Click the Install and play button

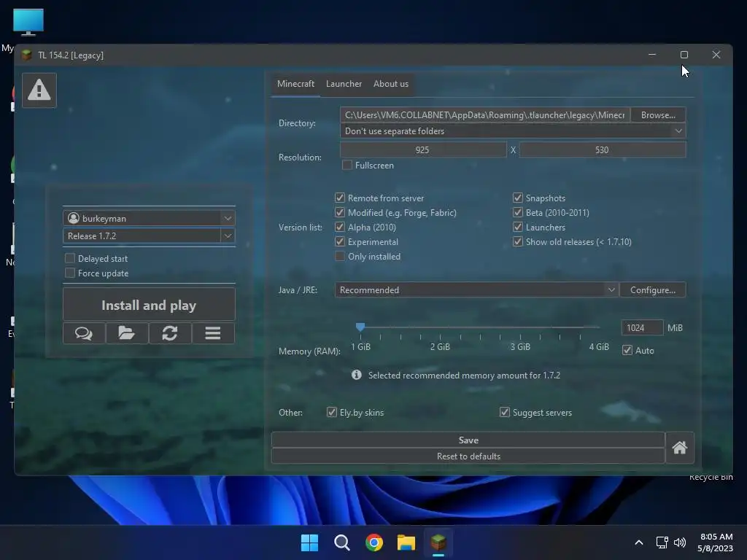pos(149,305)
